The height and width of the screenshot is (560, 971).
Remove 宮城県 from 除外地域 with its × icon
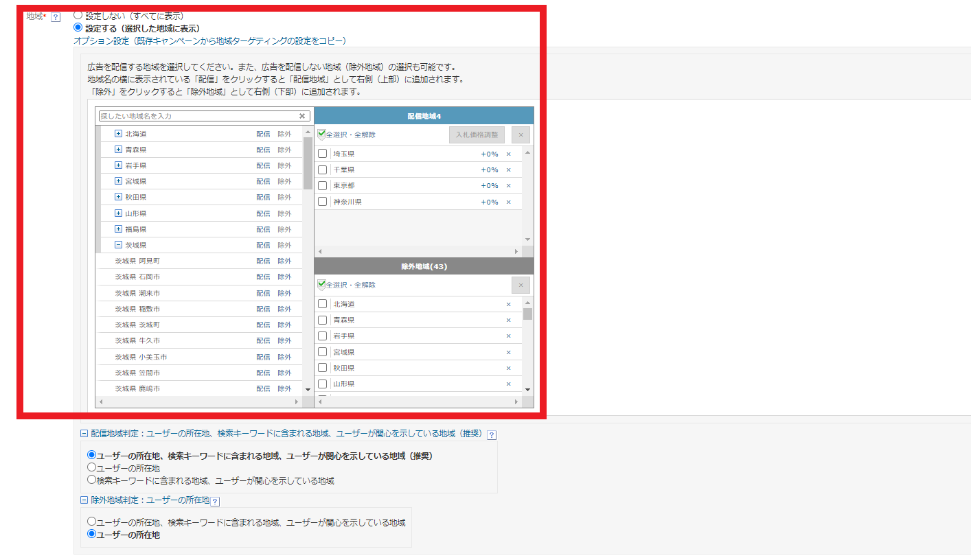point(509,352)
